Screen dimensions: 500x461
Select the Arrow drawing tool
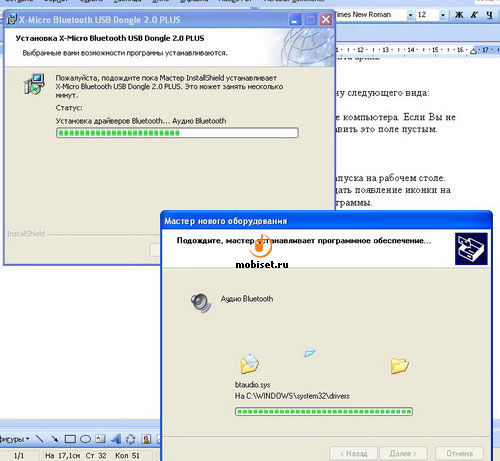point(55,439)
